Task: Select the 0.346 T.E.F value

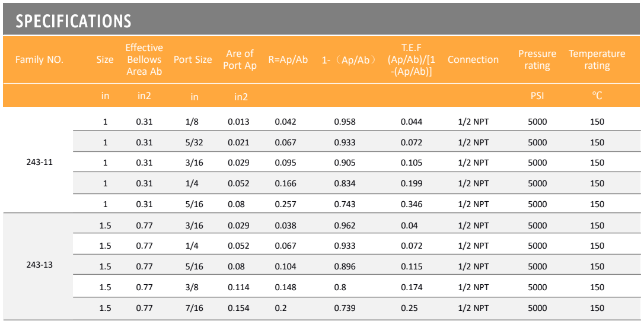Action: tap(412, 204)
